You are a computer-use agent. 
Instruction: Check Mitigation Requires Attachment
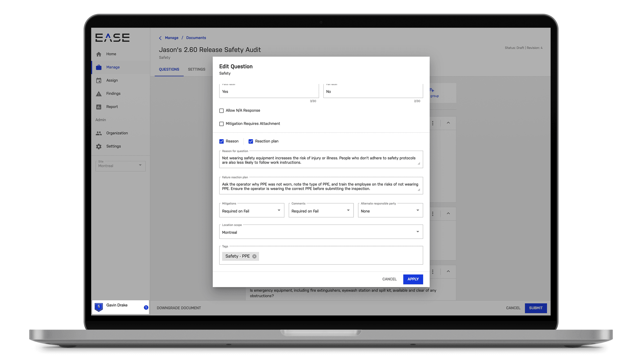click(x=221, y=124)
